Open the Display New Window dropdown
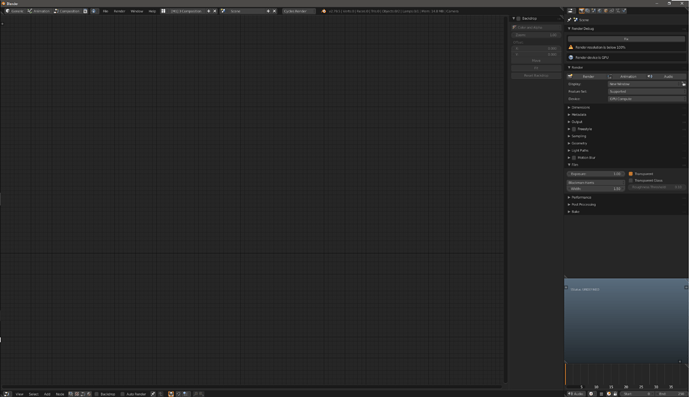The width and height of the screenshot is (690, 397). (645, 84)
